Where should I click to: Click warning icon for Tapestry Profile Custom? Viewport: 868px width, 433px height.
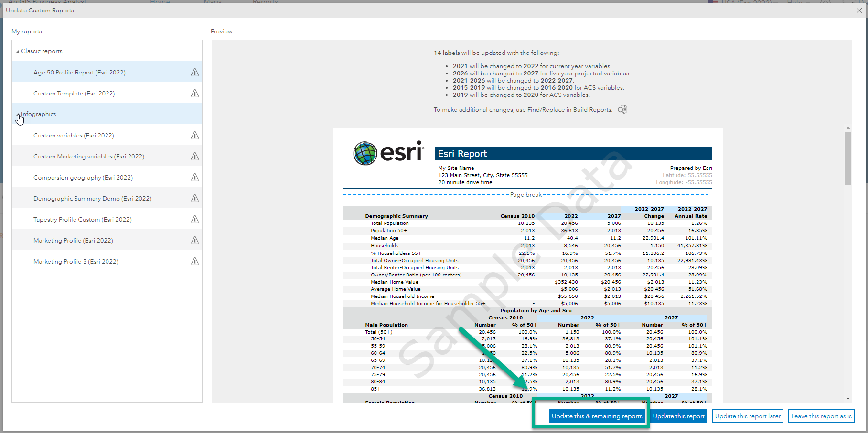coord(195,220)
